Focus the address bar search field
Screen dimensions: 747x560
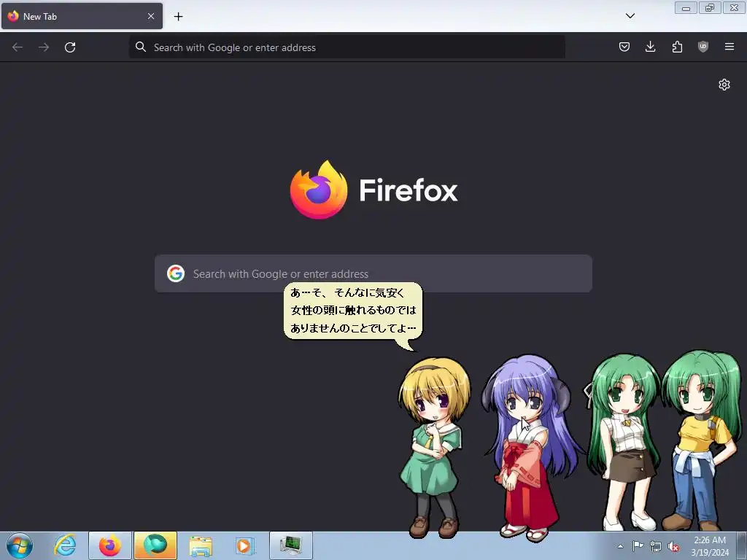(x=347, y=47)
